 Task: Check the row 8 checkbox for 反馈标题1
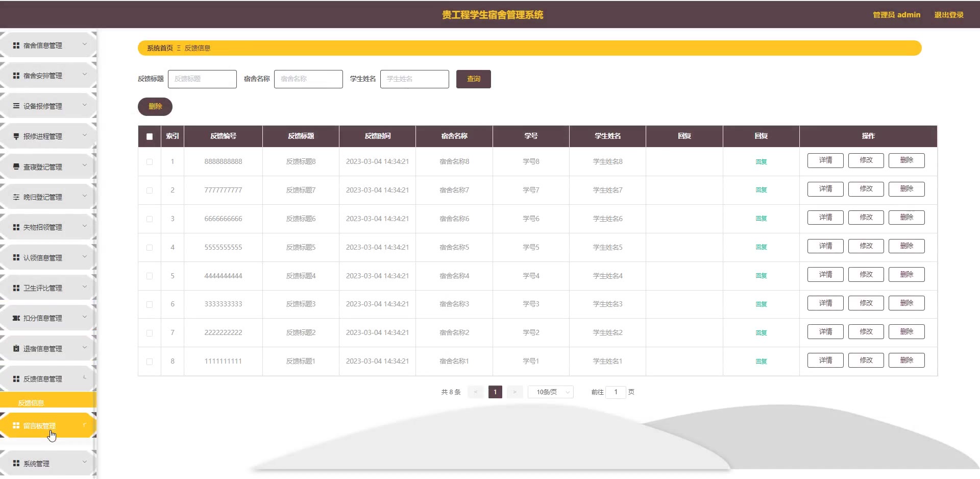point(150,362)
